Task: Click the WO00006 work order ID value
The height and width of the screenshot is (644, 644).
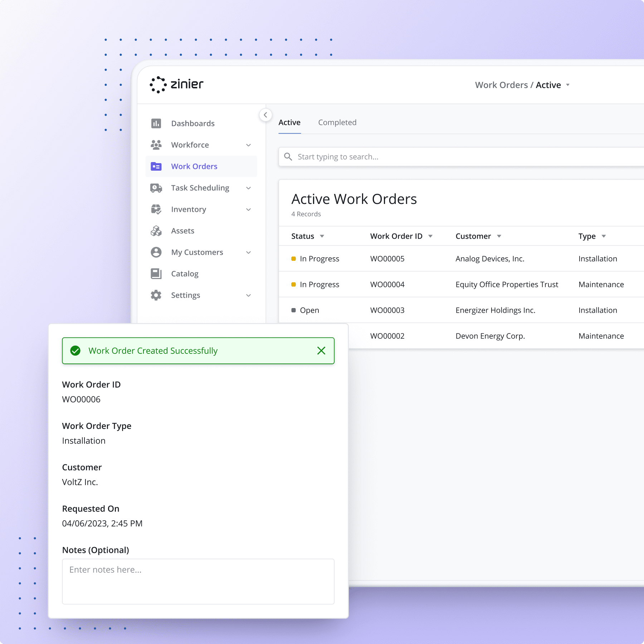Action: [x=81, y=399]
